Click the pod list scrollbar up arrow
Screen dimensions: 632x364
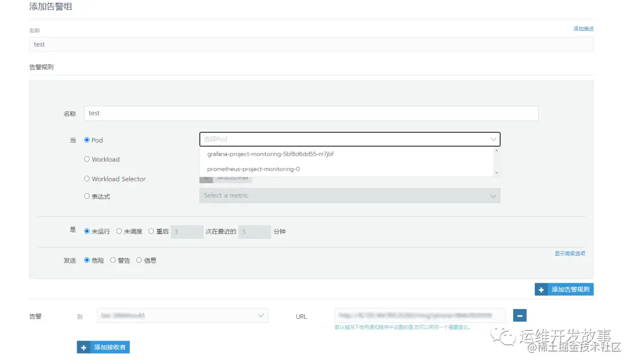point(497,150)
